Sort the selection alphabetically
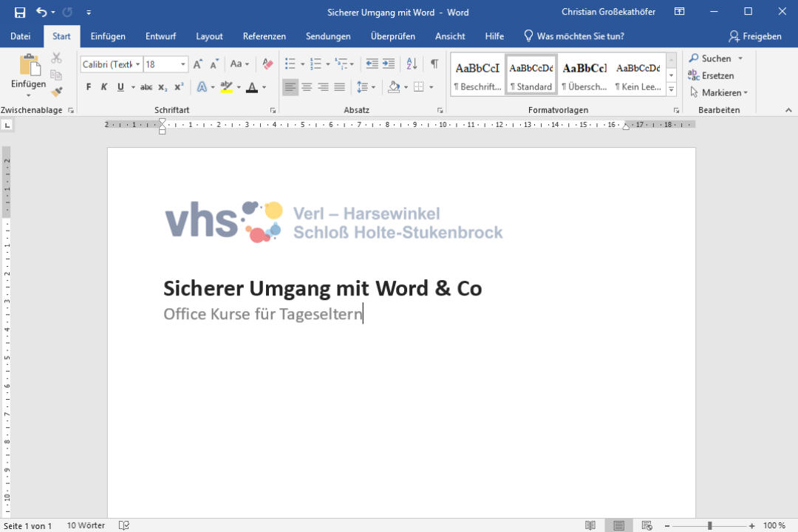Viewport: 798px width, 532px height. (412, 64)
